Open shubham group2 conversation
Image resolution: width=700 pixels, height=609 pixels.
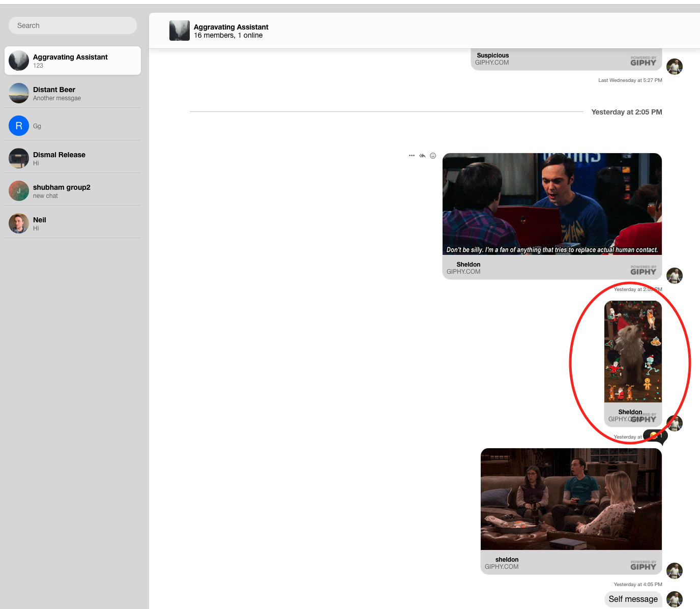pos(73,191)
